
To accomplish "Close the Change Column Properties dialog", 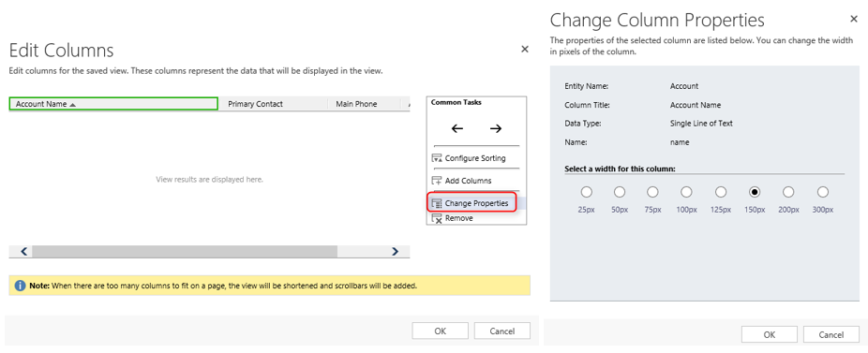I will 854,19.
